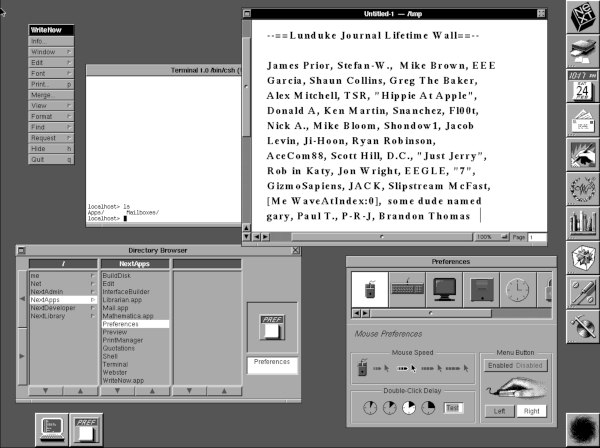Expand NextAdmin folder in browser
The width and height of the screenshot is (600, 448).
pos(63,292)
